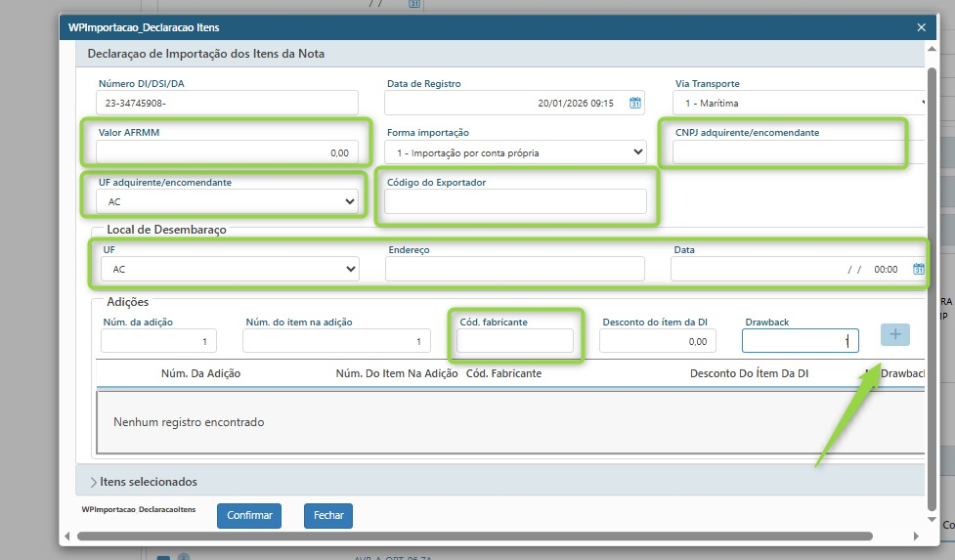
Task: Click the Fechar button
Action: point(327,515)
